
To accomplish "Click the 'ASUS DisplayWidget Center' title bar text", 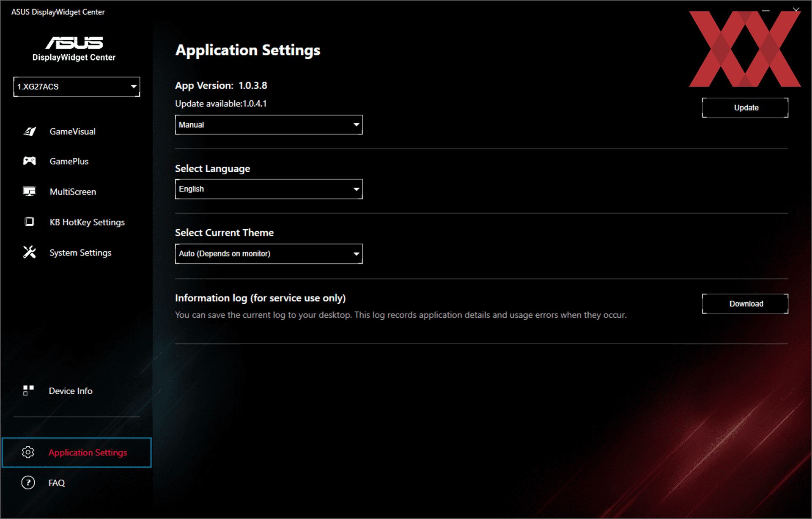I will 58,12.
